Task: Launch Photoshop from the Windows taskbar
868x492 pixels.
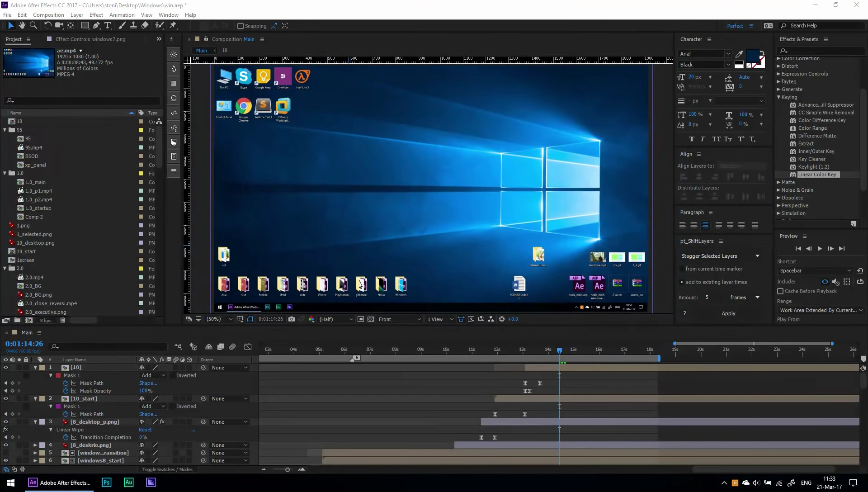Action: 106,483
